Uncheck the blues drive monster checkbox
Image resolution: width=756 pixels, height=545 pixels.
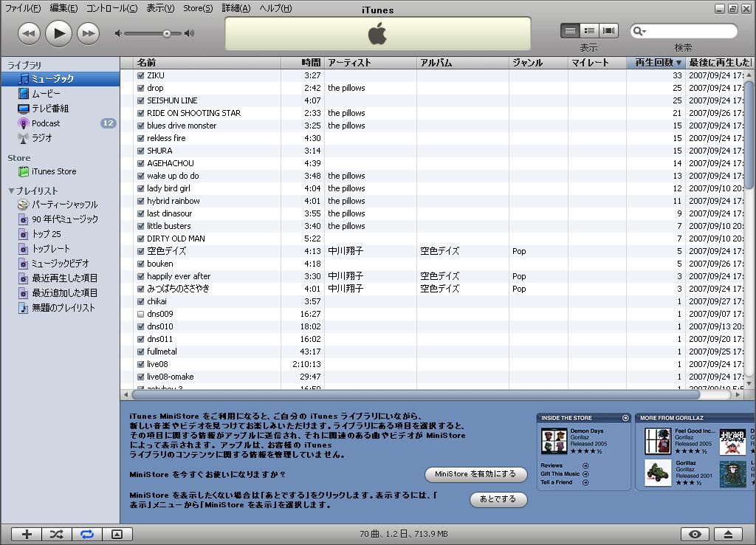pos(141,126)
